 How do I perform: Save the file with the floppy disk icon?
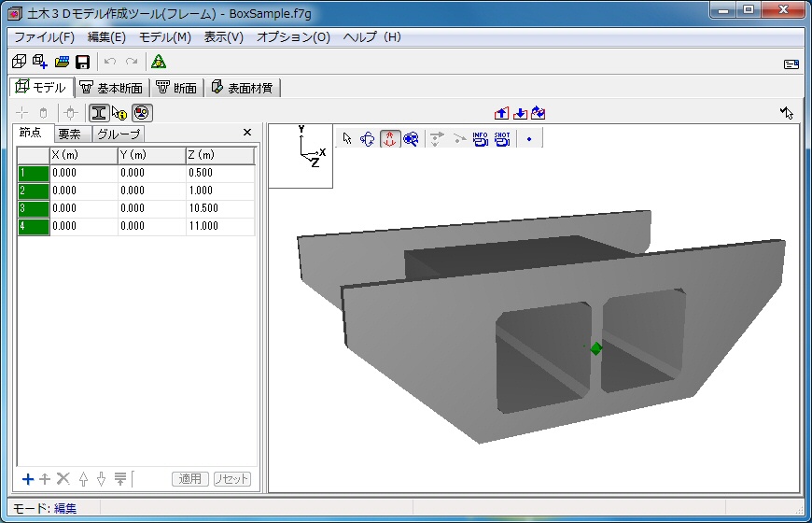(83, 63)
